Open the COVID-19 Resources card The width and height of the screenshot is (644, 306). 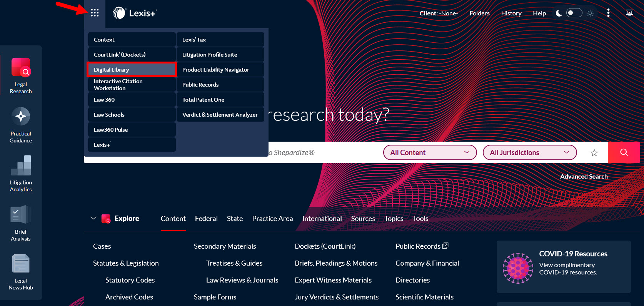(563, 266)
